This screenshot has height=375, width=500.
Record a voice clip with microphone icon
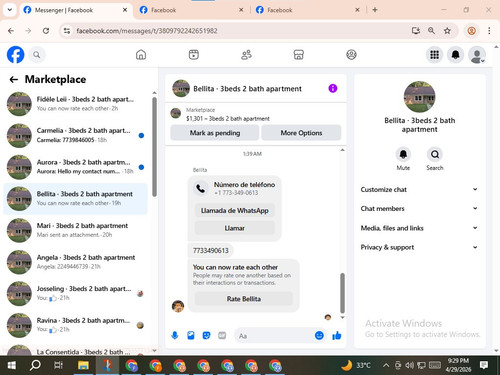[175, 335]
